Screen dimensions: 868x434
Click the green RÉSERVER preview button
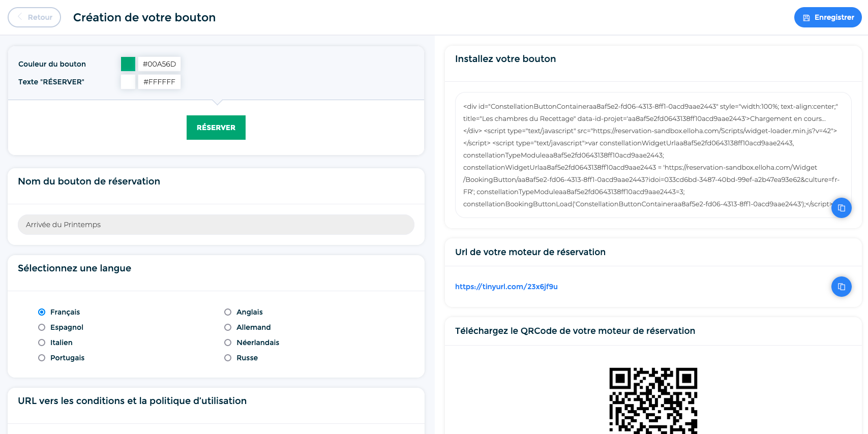[x=216, y=128]
